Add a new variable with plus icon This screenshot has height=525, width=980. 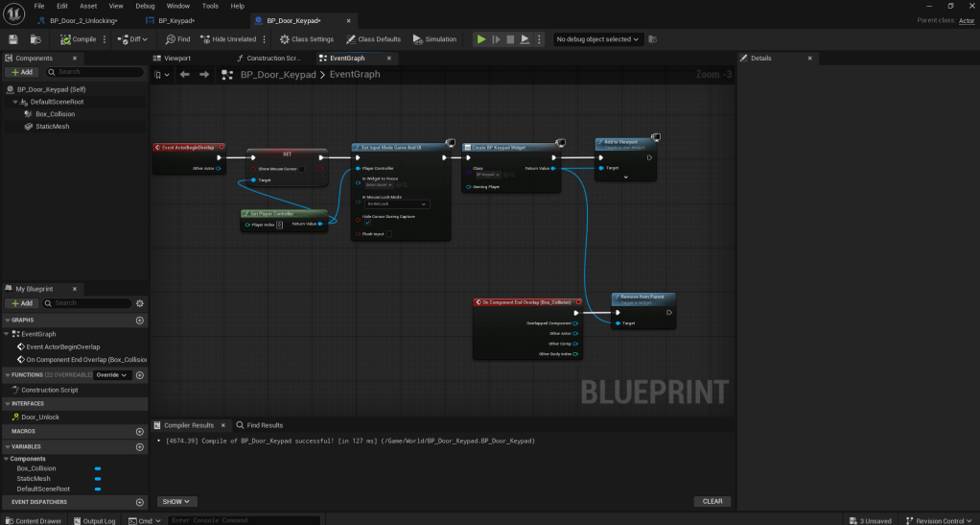pos(140,446)
